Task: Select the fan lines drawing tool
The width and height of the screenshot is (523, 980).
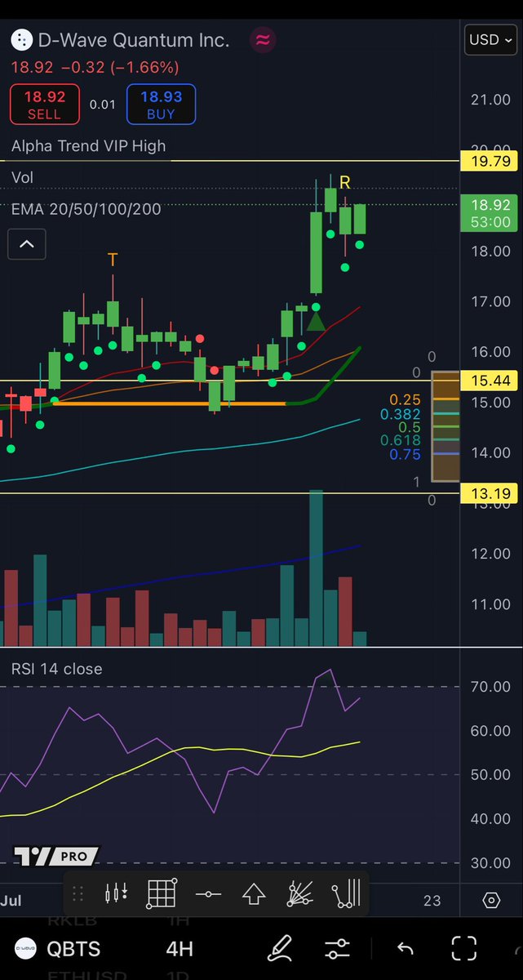Action: point(300,893)
